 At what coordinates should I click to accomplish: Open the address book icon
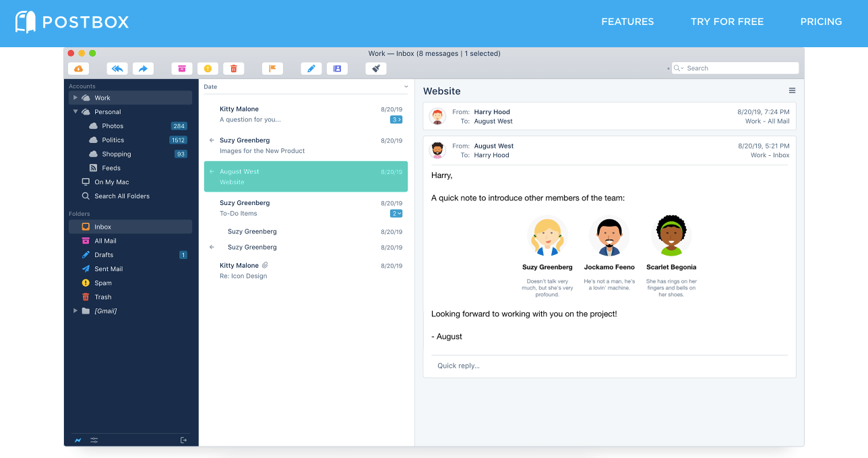[337, 68]
